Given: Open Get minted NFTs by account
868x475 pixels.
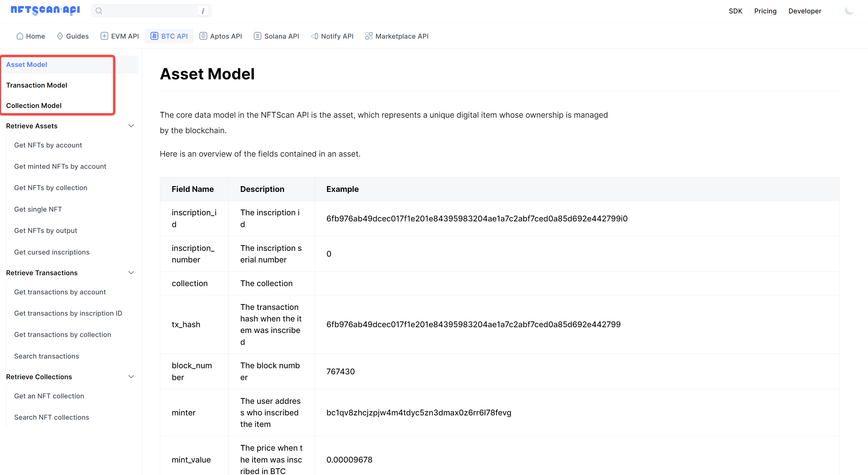Looking at the screenshot, I should coord(60,166).
